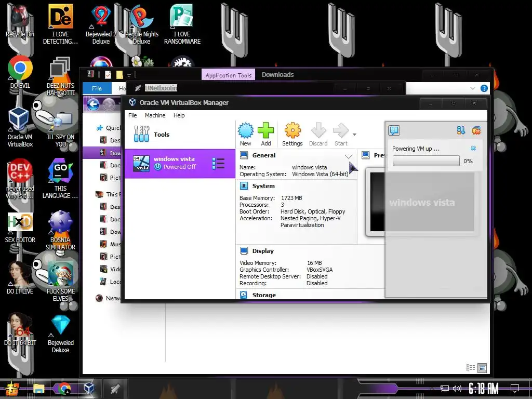
Task: Select Network in Explorer sidebar
Action: pyautogui.click(x=109, y=298)
